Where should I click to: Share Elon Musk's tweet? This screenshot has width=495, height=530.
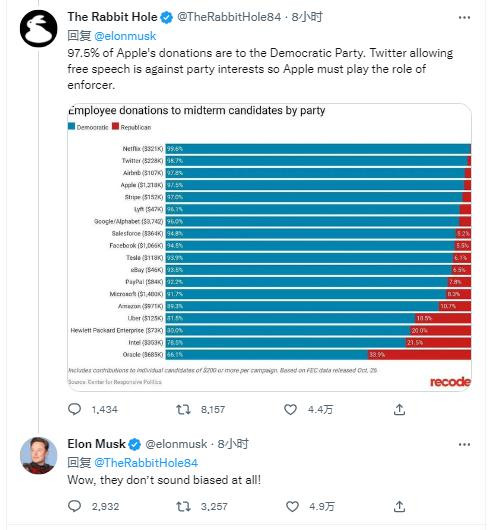pos(399,506)
